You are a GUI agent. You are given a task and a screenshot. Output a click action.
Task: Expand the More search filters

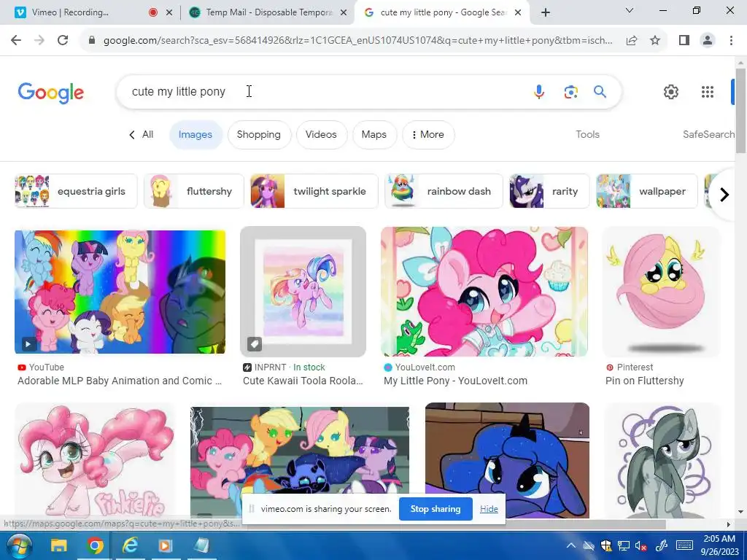[428, 135]
